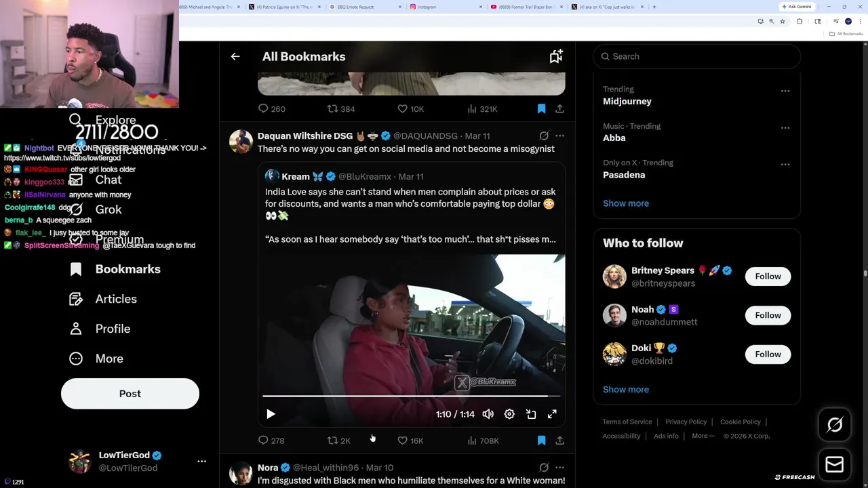Open Nora's profile avatar
Viewport: 868px width, 488px height.
point(241,474)
